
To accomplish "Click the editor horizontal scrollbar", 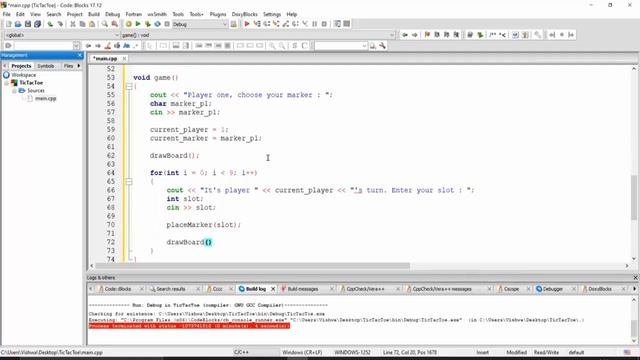I will coord(252,266).
